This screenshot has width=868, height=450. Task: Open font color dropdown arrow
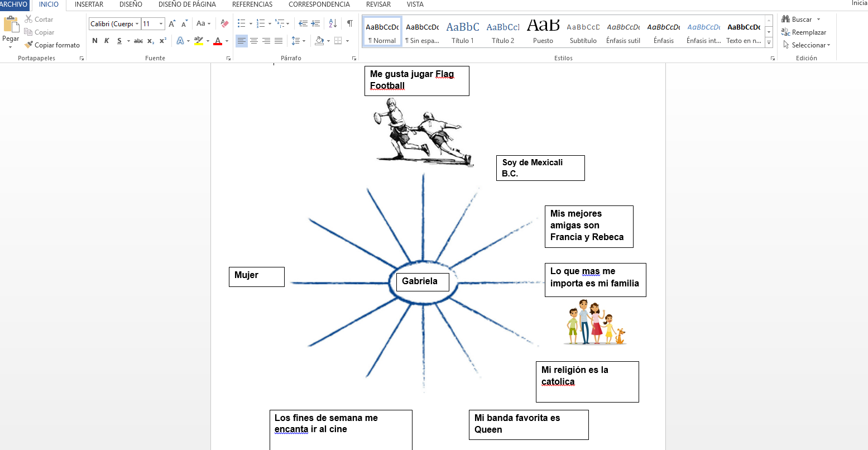pyautogui.click(x=227, y=41)
